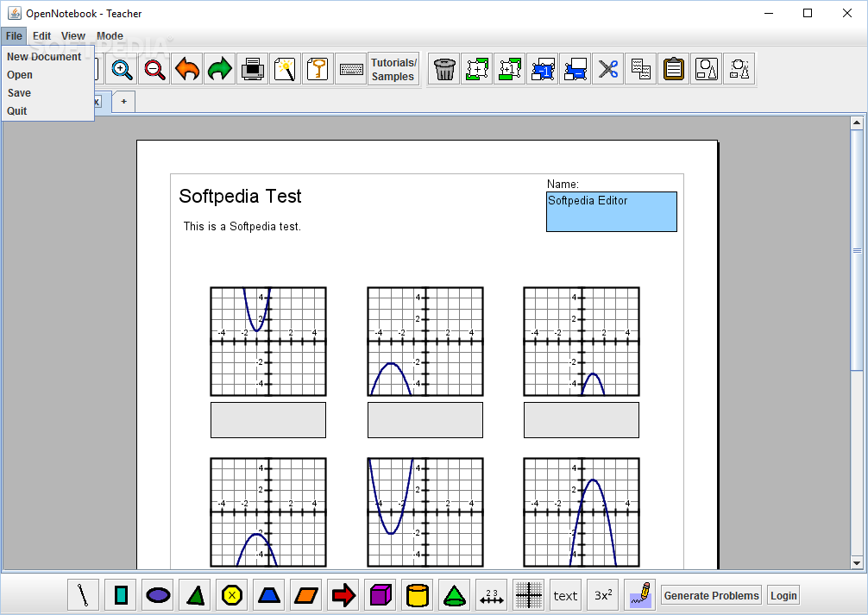Click the answer box under top-left graph

tap(268, 420)
